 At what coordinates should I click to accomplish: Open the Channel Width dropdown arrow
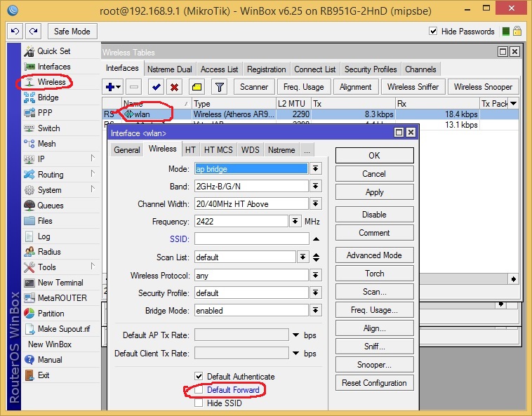pyautogui.click(x=316, y=203)
